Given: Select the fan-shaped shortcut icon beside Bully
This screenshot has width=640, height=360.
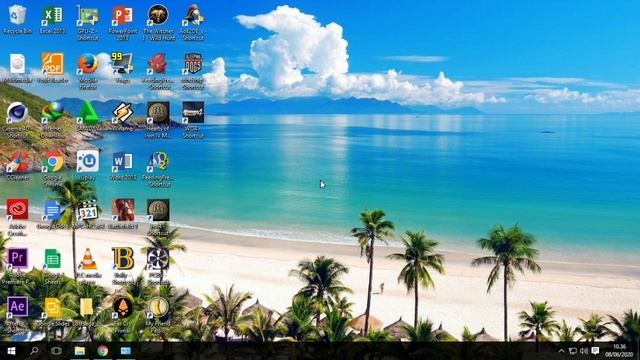Looking at the screenshot, I should pyautogui.click(x=158, y=258).
